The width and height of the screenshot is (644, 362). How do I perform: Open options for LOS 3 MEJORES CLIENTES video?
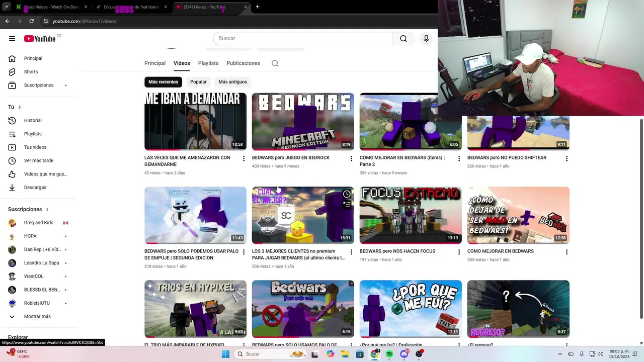(x=351, y=252)
